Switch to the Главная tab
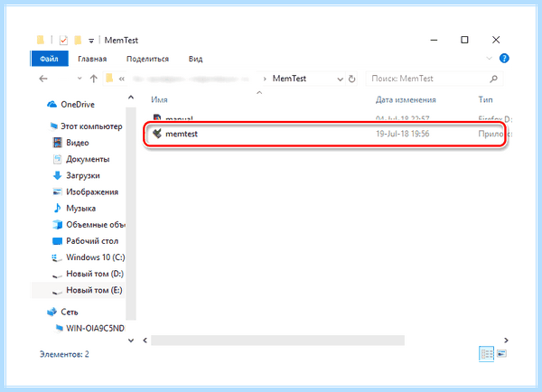The image size is (542, 392). (x=92, y=59)
